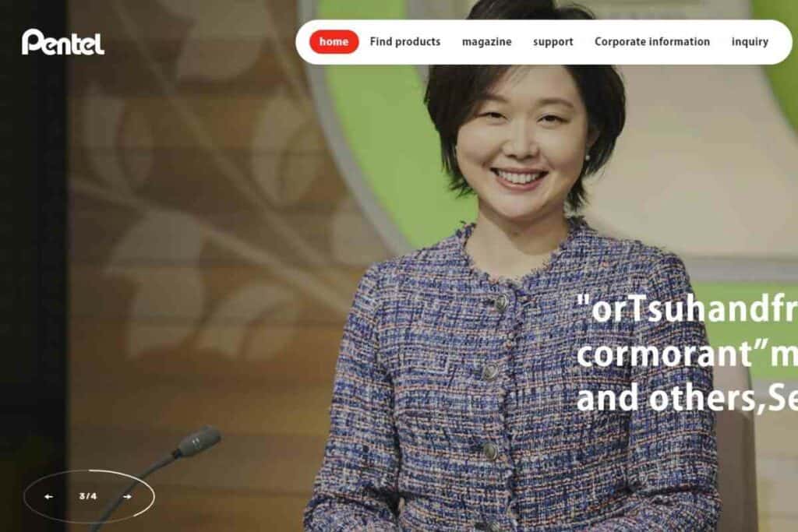Open the Find products menu
This screenshot has width=798, height=532.
(x=405, y=42)
